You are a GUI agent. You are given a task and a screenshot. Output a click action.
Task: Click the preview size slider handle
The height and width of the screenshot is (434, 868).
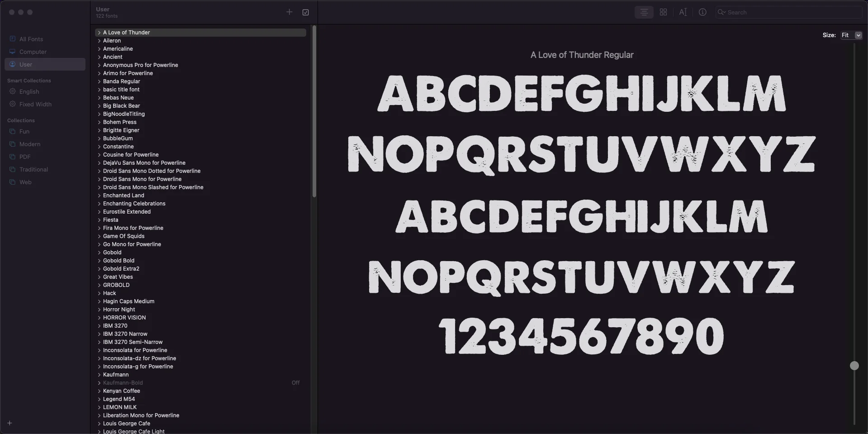[854, 366]
